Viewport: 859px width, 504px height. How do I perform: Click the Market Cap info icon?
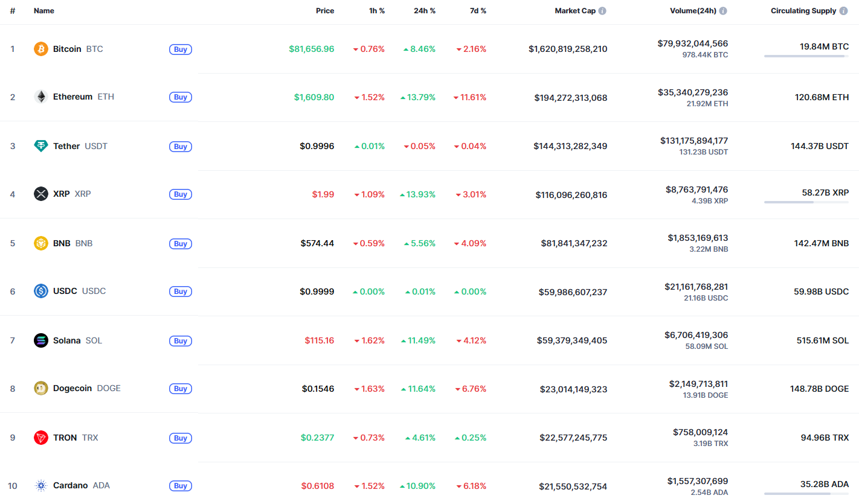[602, 11]
